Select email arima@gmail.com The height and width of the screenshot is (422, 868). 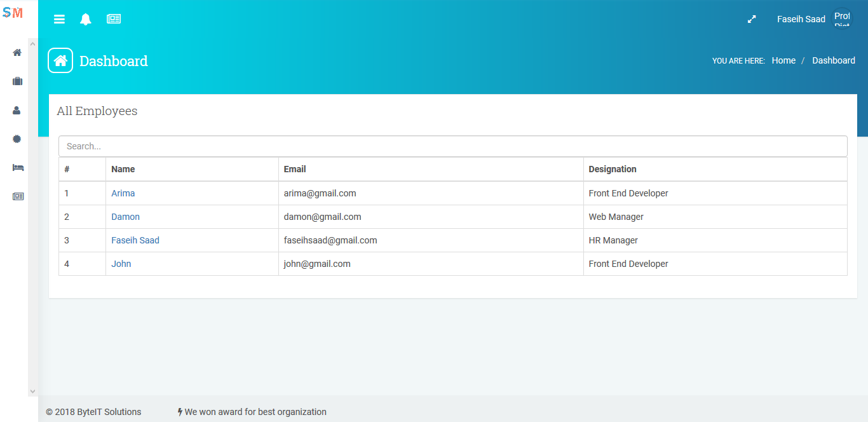point(320,193)
